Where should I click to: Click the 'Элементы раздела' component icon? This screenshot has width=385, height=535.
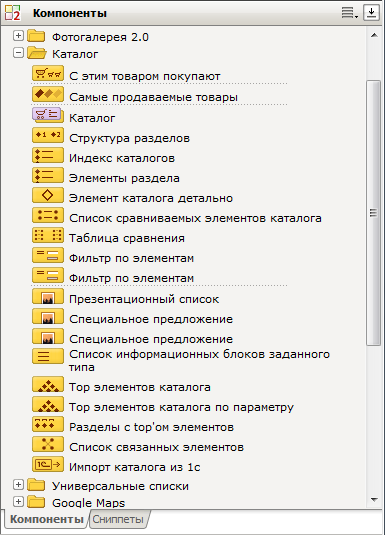(x=48, y=175)
